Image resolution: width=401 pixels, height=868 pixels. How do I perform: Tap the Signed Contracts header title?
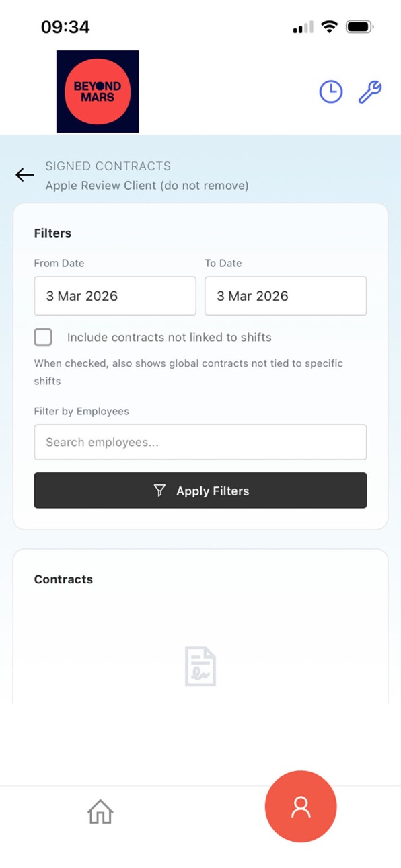coord(108,166)
